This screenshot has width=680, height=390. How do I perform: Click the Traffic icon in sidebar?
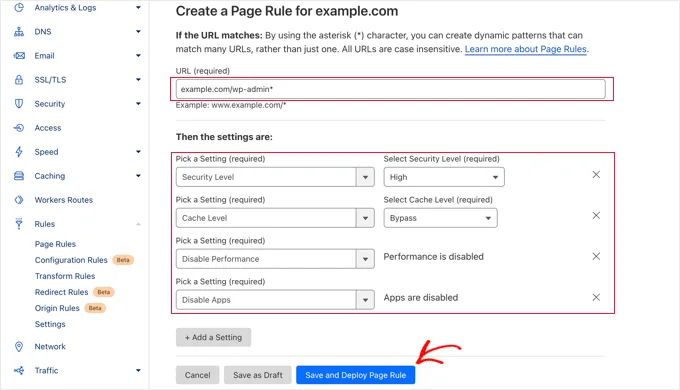point(19,370)
